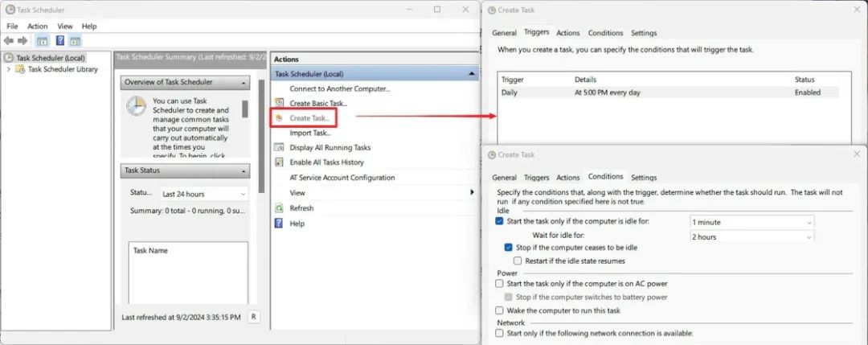868x345 pixels.
Task: Switch to Triggers tab in lower Create Task window
Action: [x=536, y=178]
